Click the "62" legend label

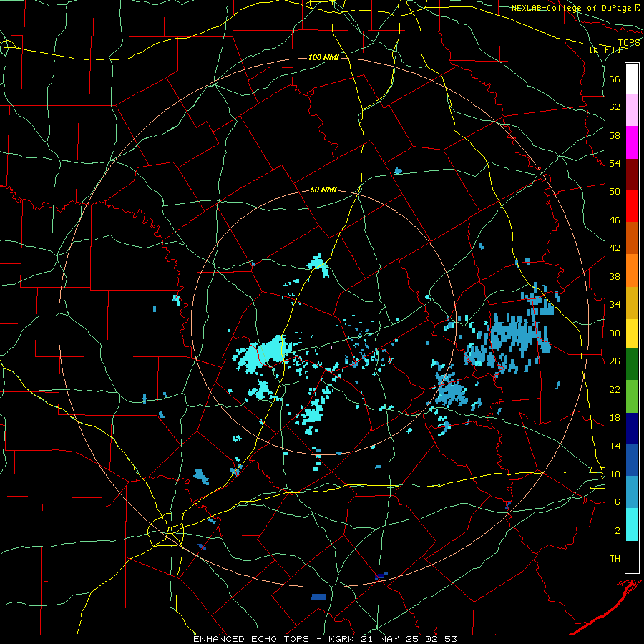tap(615, 107)
